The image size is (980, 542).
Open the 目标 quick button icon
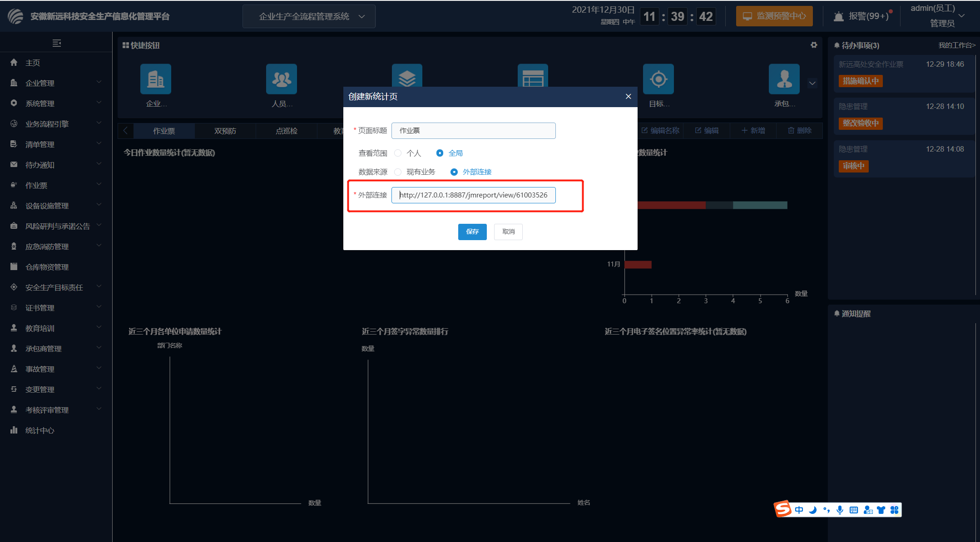658,79
